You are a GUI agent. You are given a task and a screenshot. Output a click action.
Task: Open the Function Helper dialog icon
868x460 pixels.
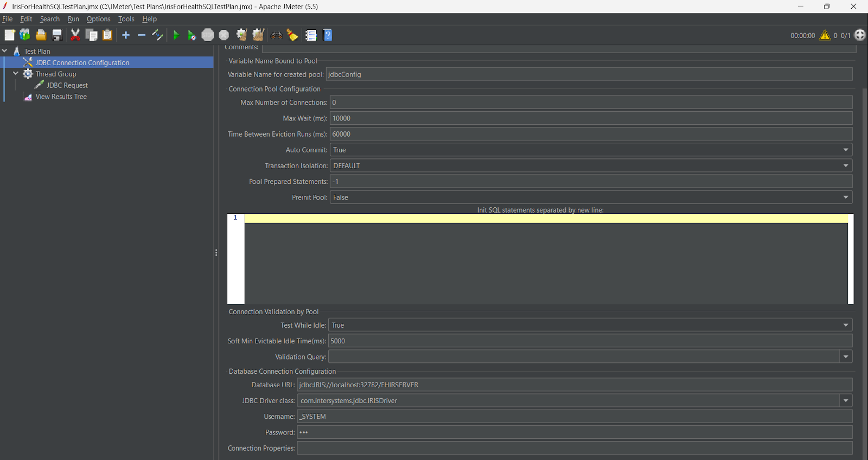[x=311, y=35]
